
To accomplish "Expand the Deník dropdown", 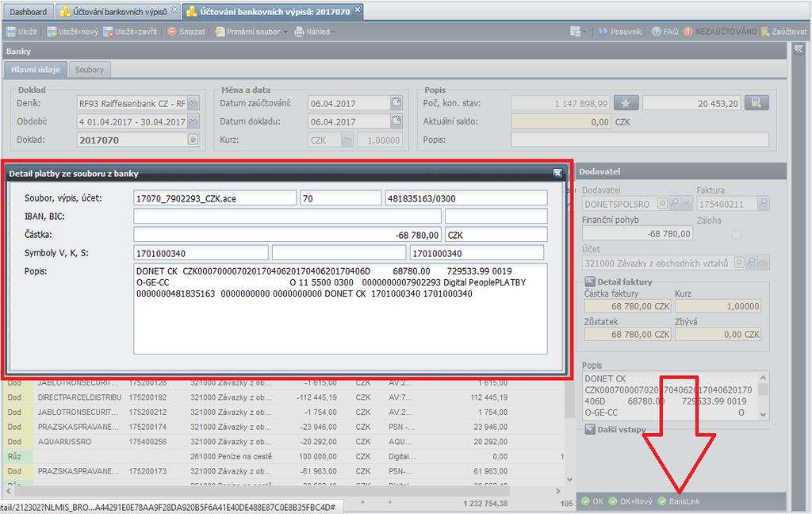I will tap(193, 103).
